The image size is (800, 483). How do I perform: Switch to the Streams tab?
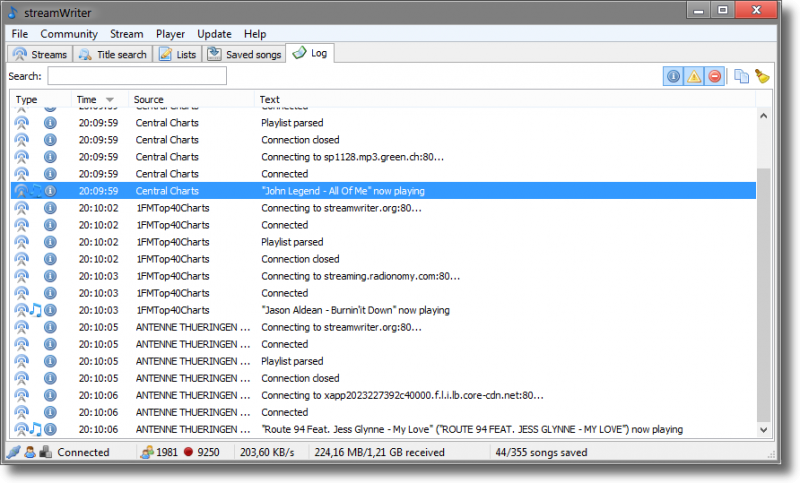40,54
